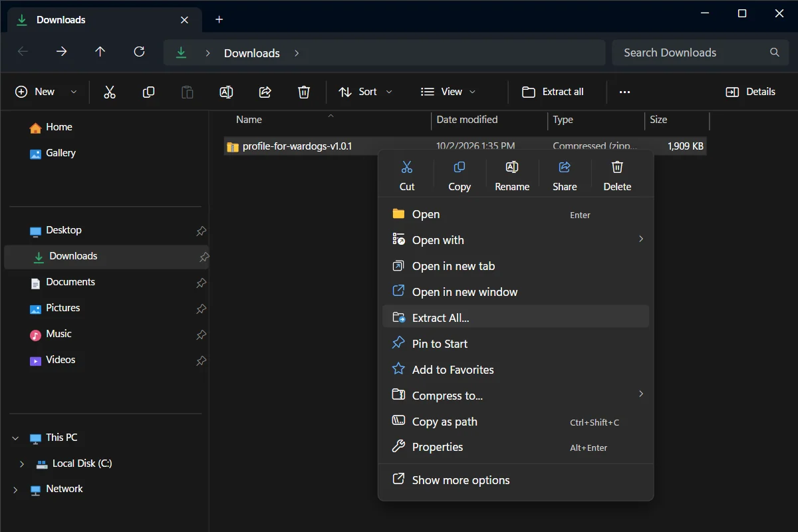Choose Delete in the context menu

point(617,176)
